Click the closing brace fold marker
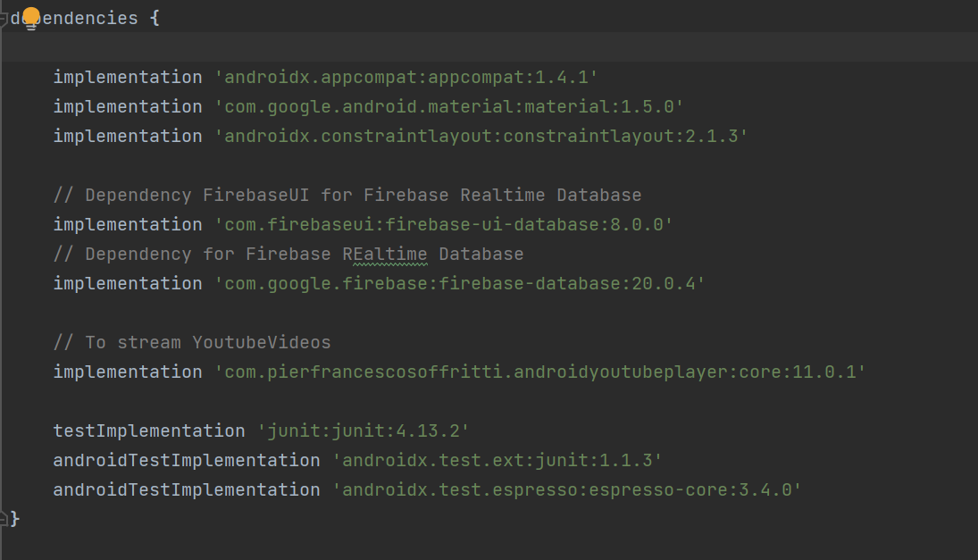The width and height of the screenshot is (978, 560). (x=3, y=518)
